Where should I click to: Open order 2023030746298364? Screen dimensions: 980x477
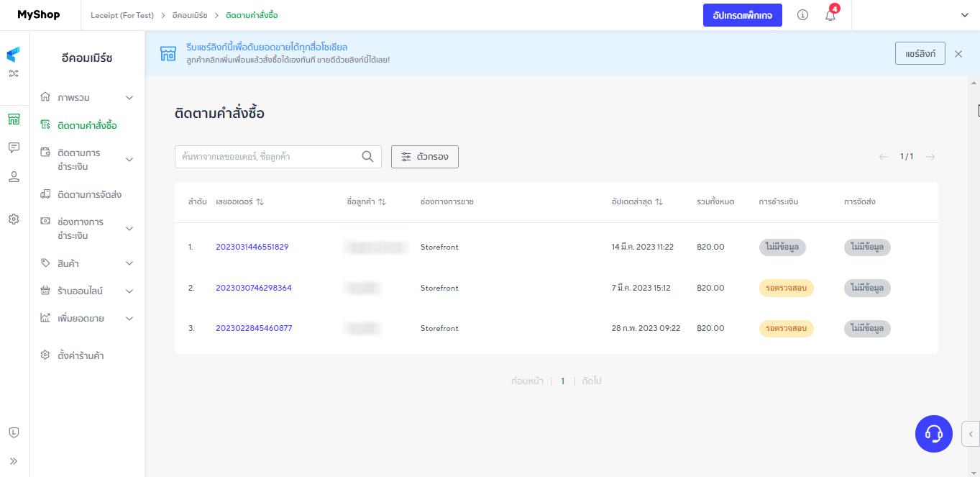pos(254,288)
